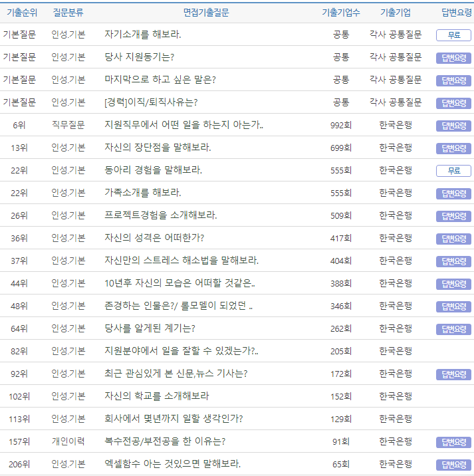
Task: Open the question 가족소개를 해보라
Action: (x=143, y=193)
